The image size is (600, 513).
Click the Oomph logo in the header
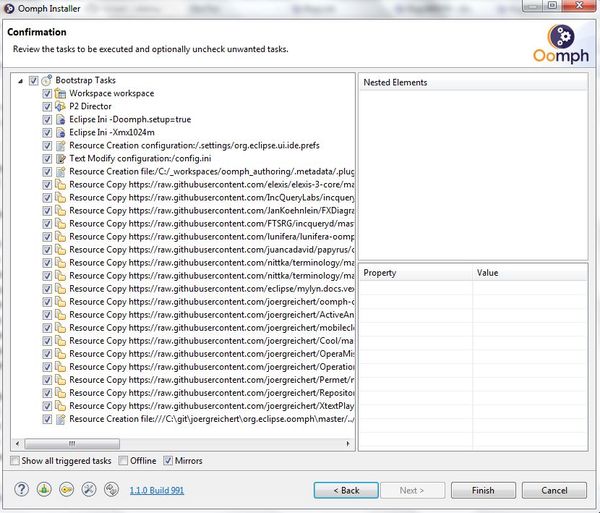561,44
